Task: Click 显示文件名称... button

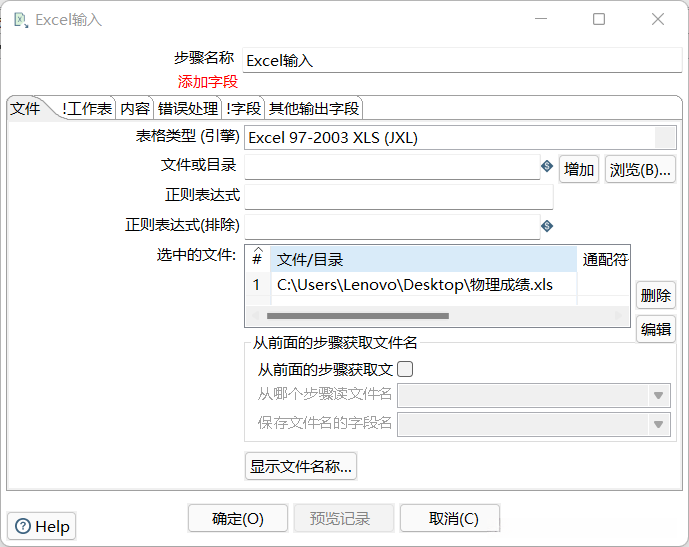Action: [301, 466]
